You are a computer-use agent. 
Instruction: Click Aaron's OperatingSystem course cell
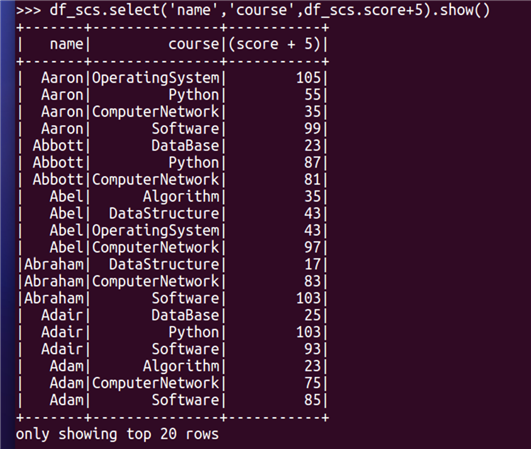pyautogui.click(x=155, y=78)
